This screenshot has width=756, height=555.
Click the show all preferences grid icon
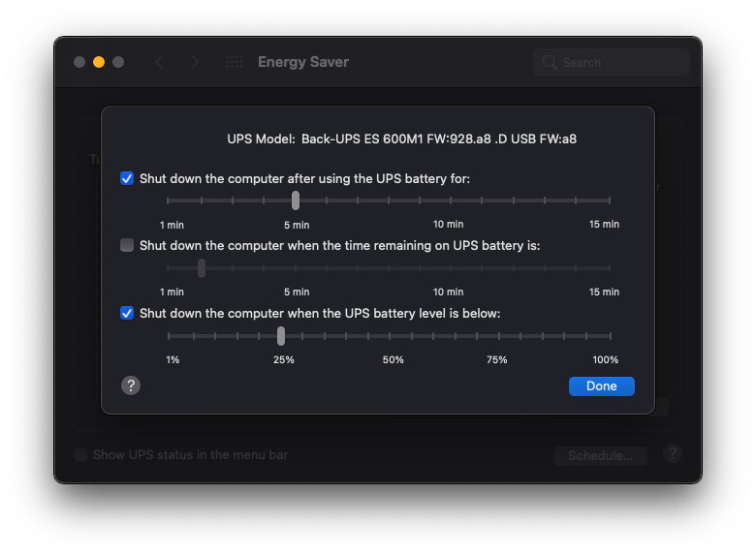coord(235,62)
